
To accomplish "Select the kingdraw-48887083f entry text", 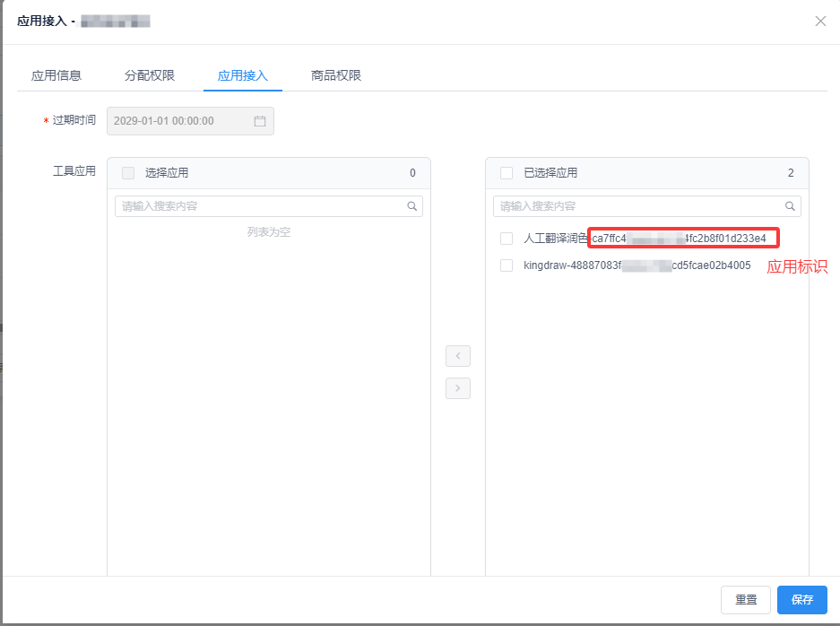I will [x=637, y=265].
